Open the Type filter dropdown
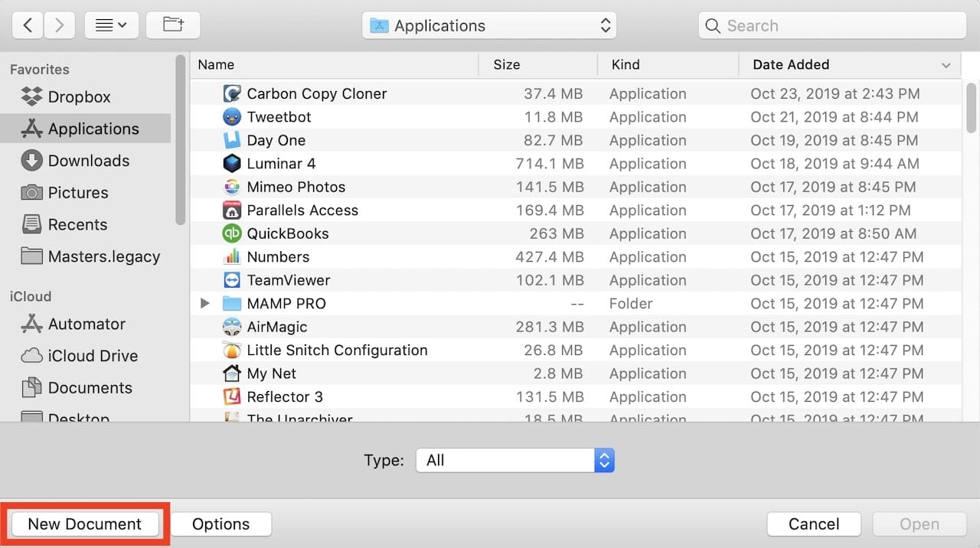 (x=515, y=460)
